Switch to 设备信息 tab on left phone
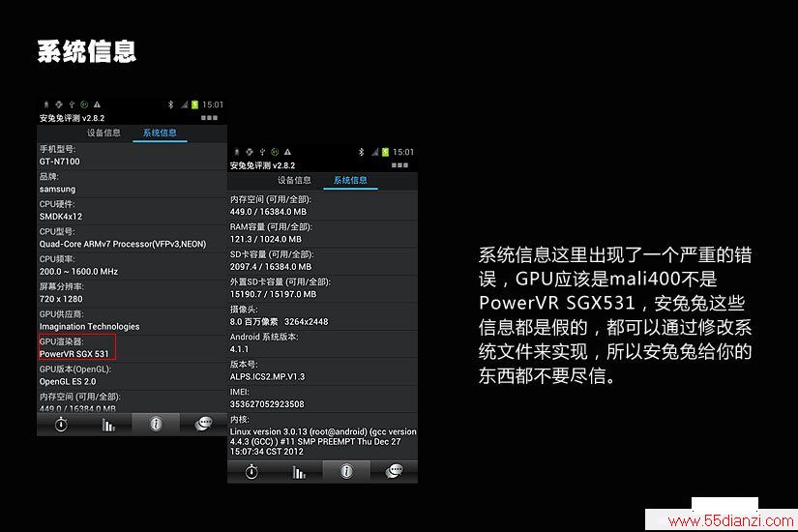This screenshot has width=798, height=532. 103,133
